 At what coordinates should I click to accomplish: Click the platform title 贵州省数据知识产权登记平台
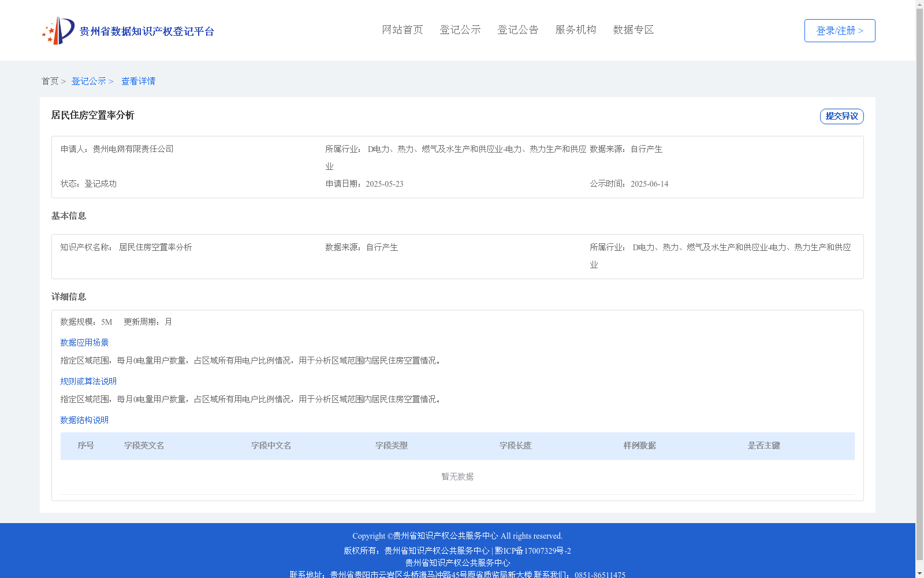147,31
